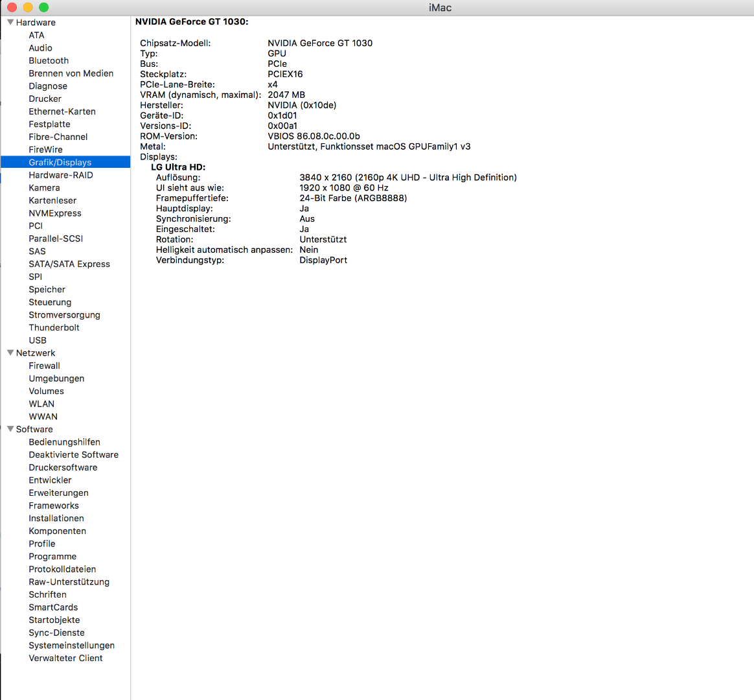Click the NVIDIA GeForce GT 1030 heading
Image resolution: width=754 pixels, height=700 pixels.
(x=192, y=21)
